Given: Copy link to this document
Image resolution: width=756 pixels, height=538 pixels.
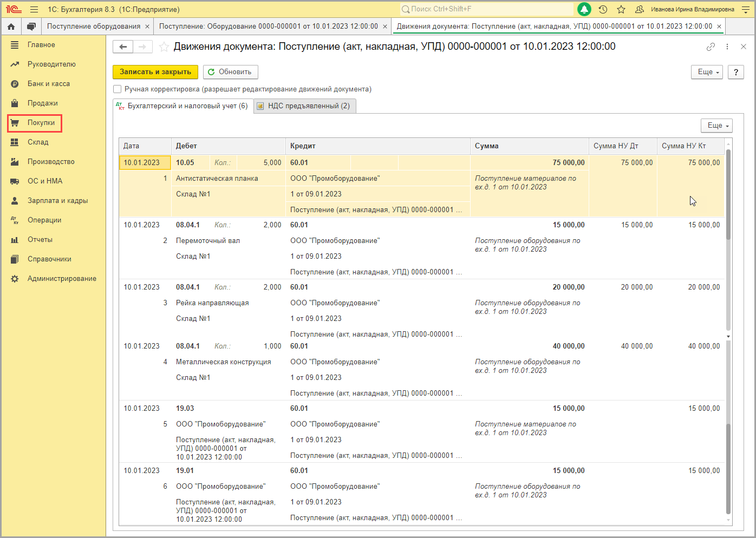Looking at the screenshot, I should 711,47.
